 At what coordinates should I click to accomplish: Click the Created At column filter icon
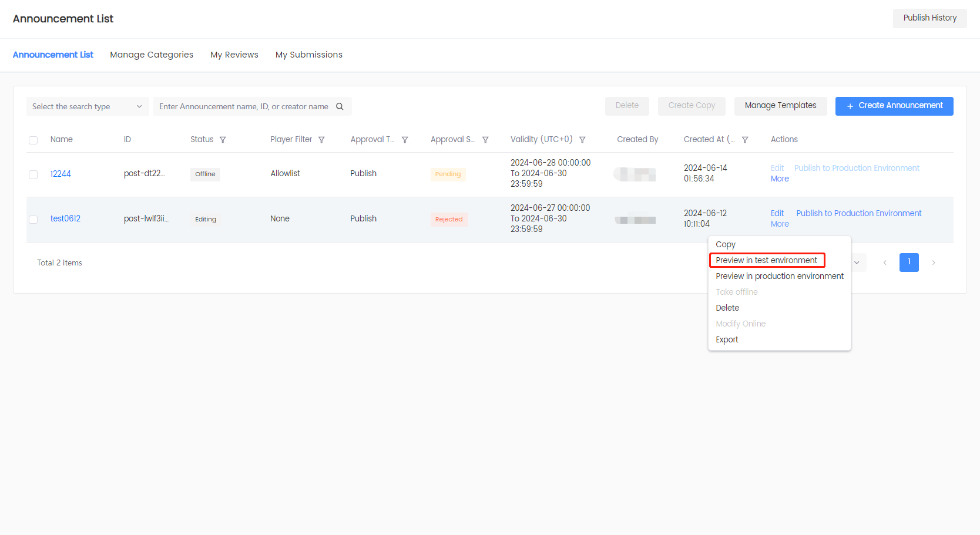(745, 140)
